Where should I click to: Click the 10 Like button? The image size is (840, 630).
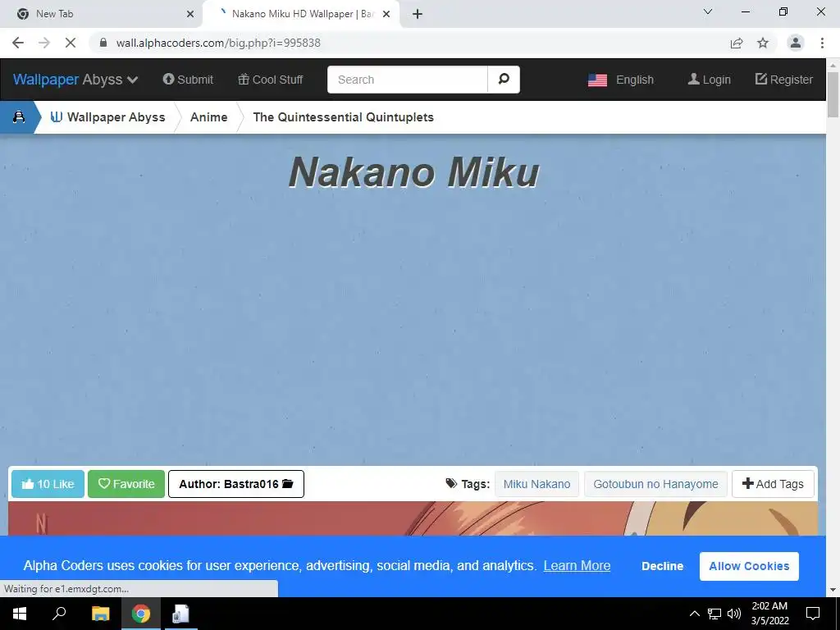(48, 484)
